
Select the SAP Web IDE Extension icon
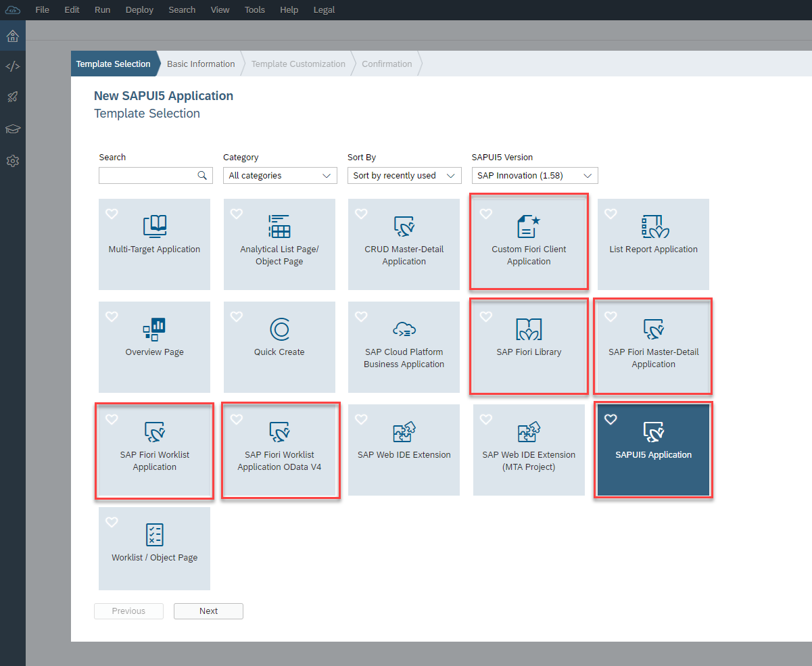tap(404, 432)
